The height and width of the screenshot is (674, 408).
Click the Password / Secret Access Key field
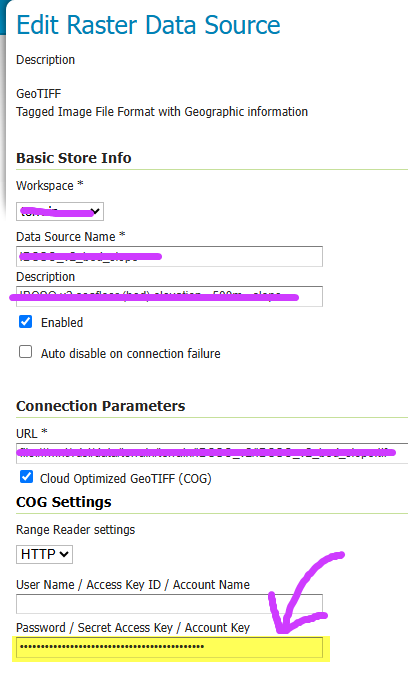tap(169, 647)
